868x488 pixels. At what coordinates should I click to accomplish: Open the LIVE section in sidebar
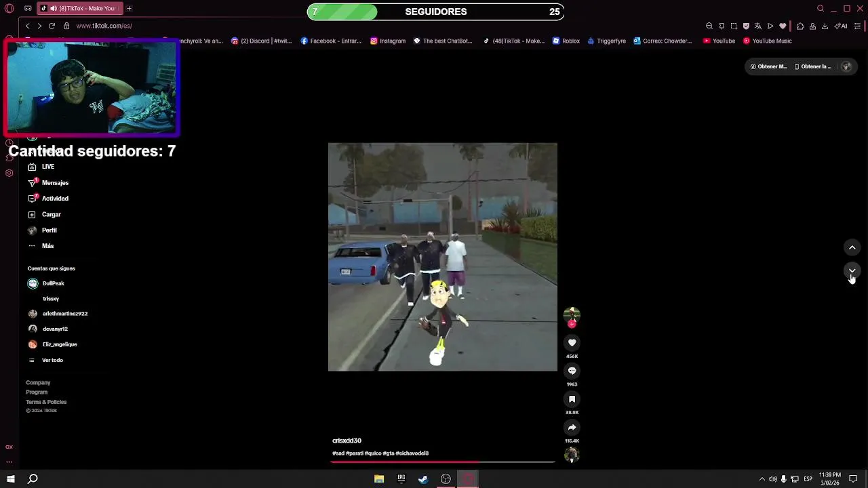click(x=41, y=167)
